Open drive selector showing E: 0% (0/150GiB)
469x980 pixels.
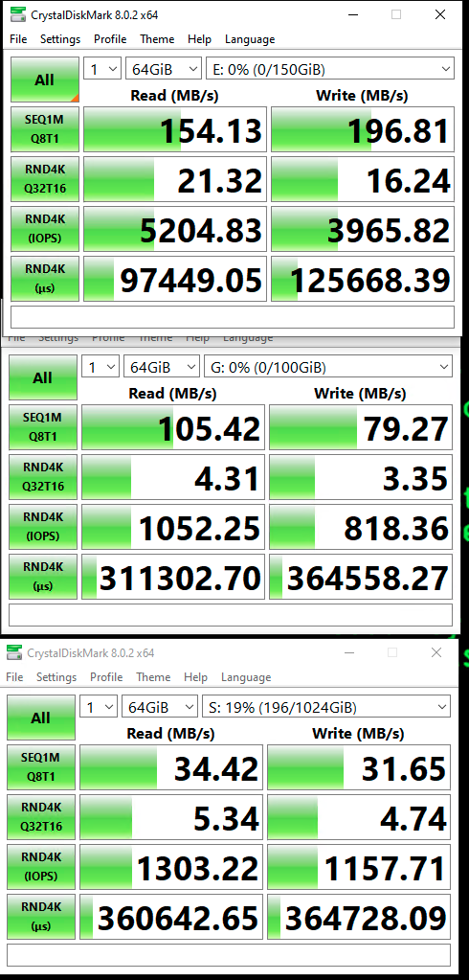pyautogui.click(x=330, y=69)
